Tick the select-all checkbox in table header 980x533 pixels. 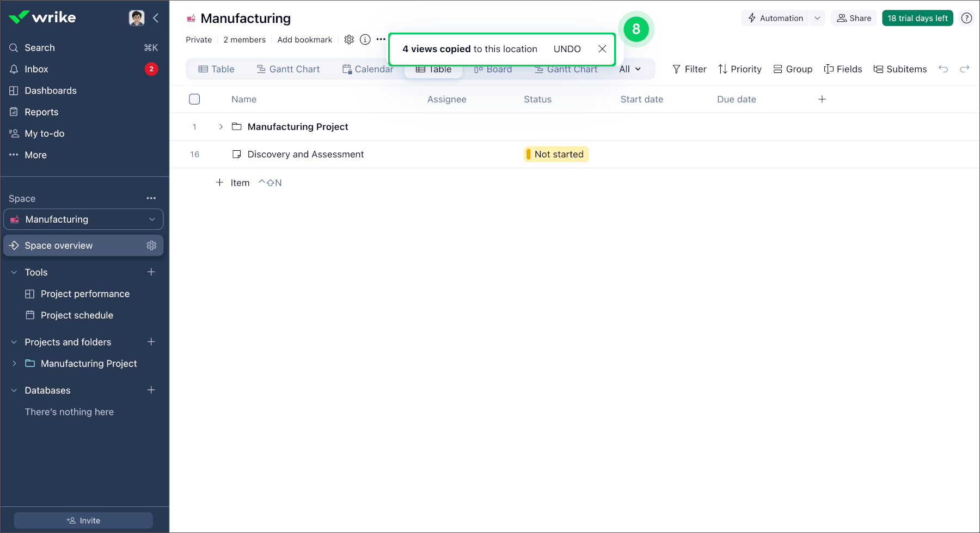pyautogui.click(x=194, y=99)
